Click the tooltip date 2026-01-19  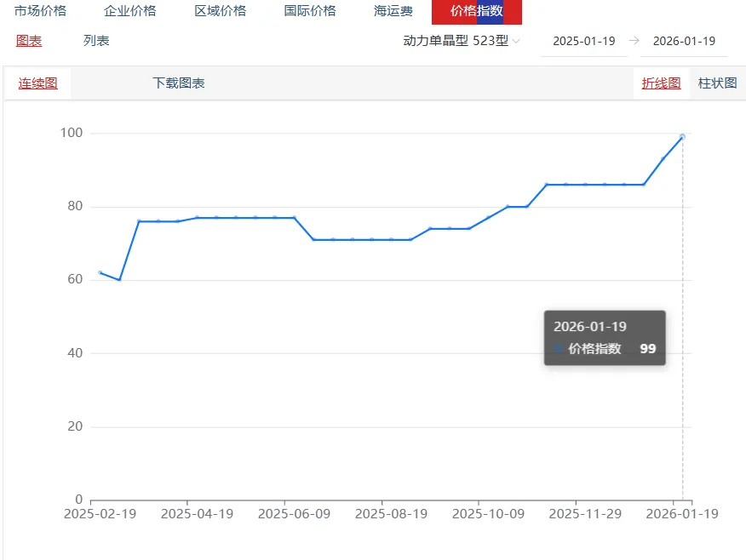[x=590, y=327]
